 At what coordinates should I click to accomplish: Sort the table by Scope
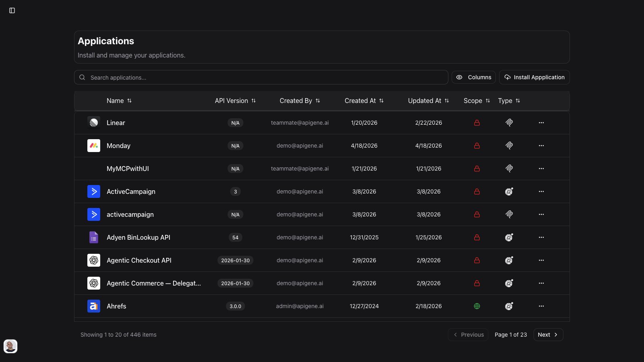477,101
